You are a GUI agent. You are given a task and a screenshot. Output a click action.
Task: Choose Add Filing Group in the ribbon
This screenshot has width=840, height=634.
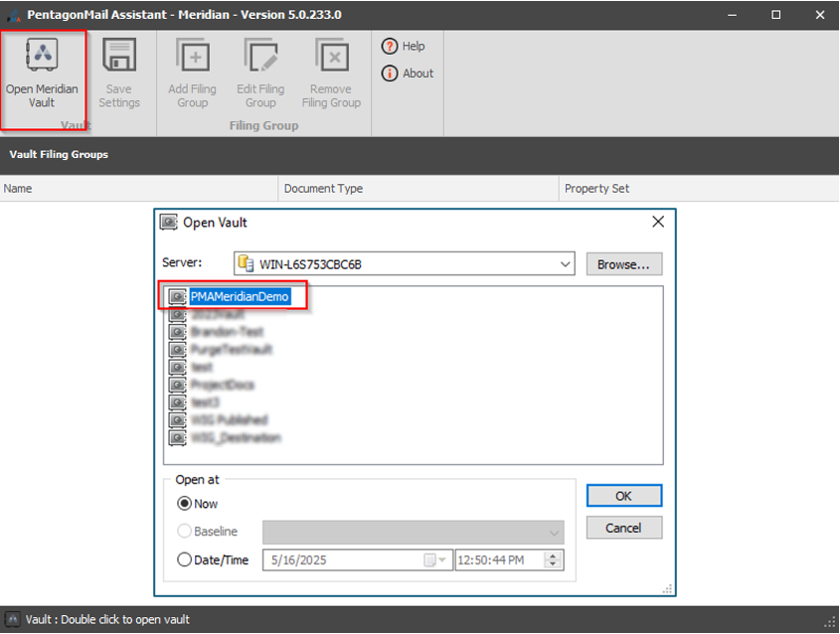pyautogui.click(x=192, y=74)
